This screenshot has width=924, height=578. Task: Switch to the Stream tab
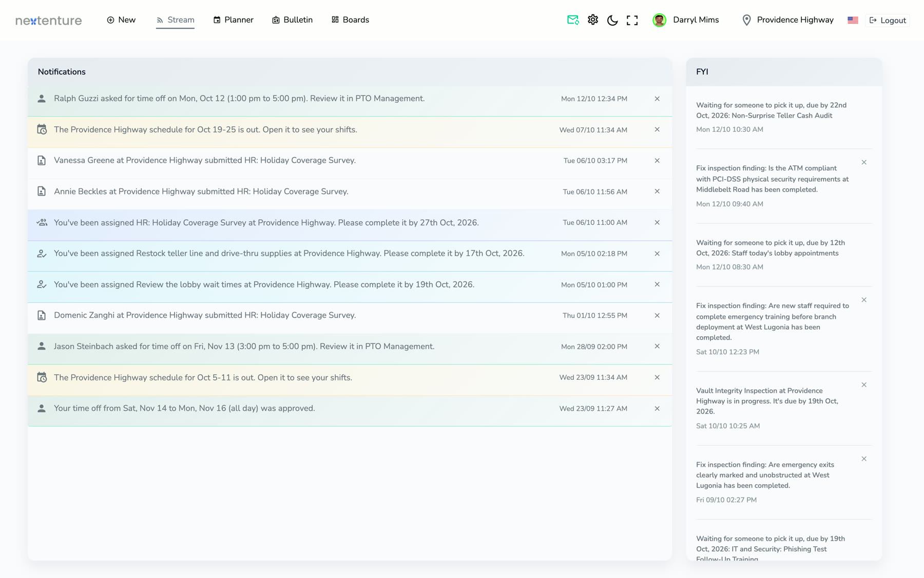point(175,20)
